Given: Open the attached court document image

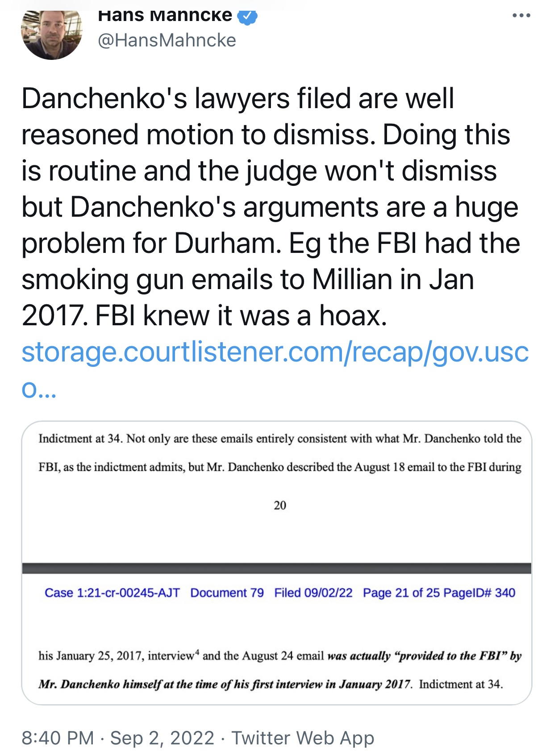Looking at the screenshot, I should [x=276, y=563].
